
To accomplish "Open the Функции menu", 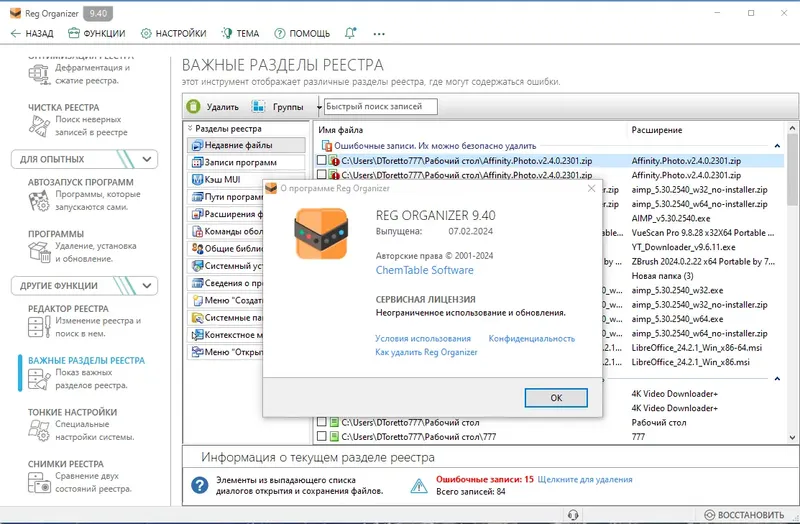I will [x=96, y=34].
